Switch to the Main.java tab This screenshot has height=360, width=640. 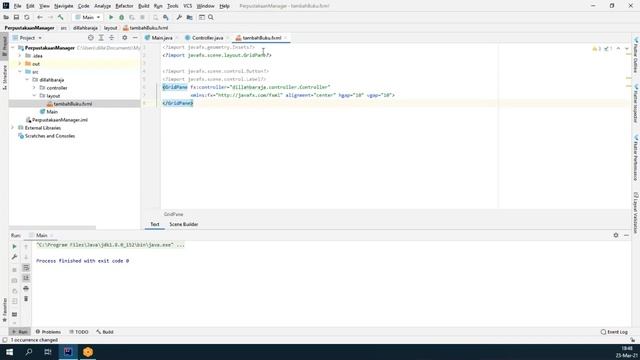pyautogui.click(x=162, y=38)
